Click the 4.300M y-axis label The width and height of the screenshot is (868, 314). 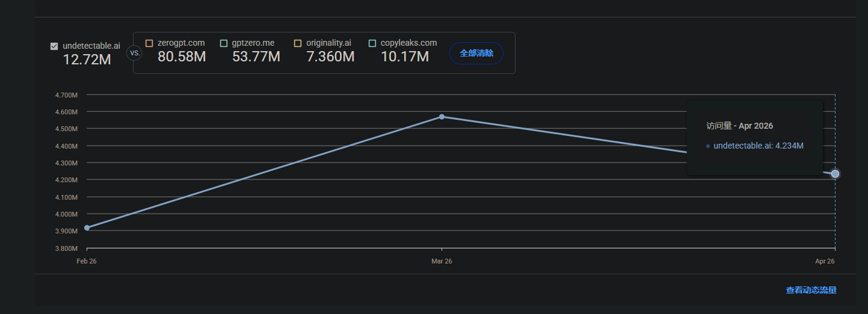pos(66,163)
